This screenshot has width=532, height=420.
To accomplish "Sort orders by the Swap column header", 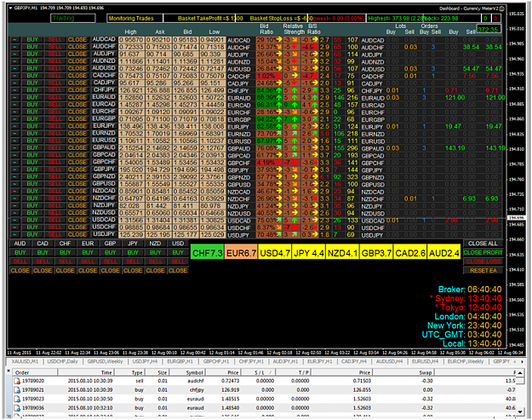I will (403, 372).
